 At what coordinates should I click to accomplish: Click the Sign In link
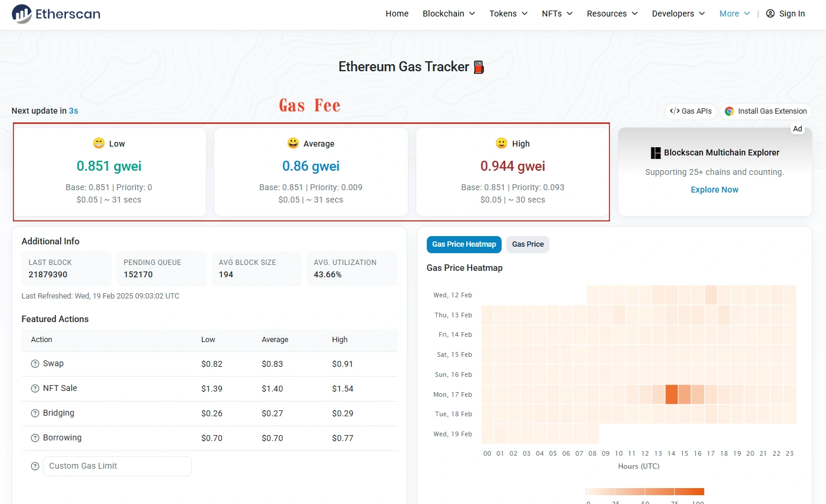(785, 14)
